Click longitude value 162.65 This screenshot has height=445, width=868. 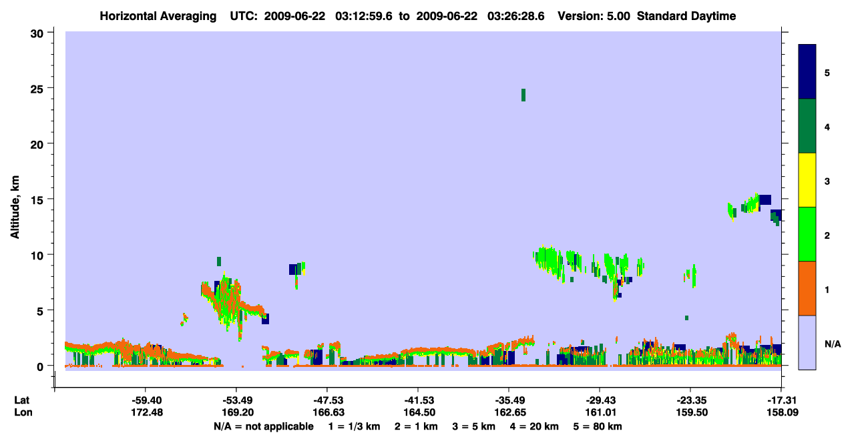[x=509, y=412]
